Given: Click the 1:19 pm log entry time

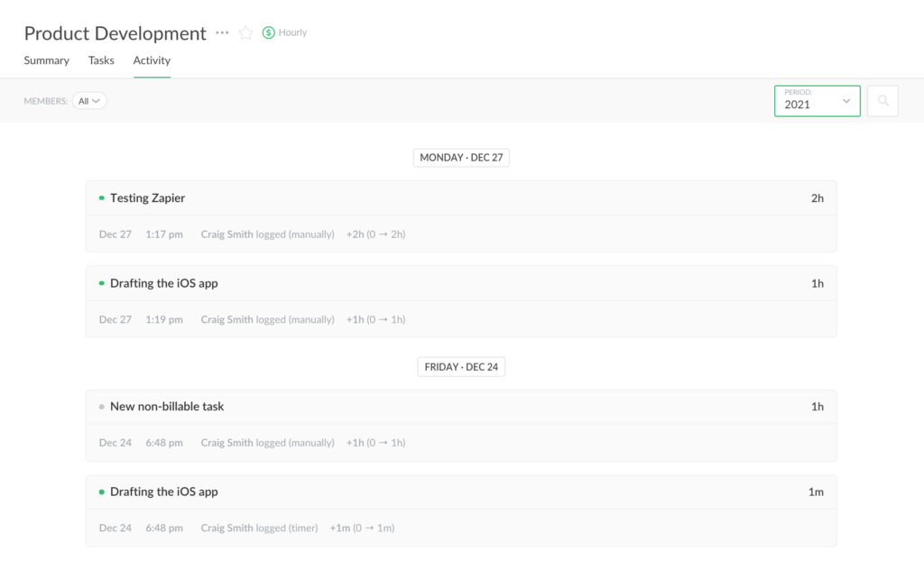Looking at the screenshot, I should [164, 319].
